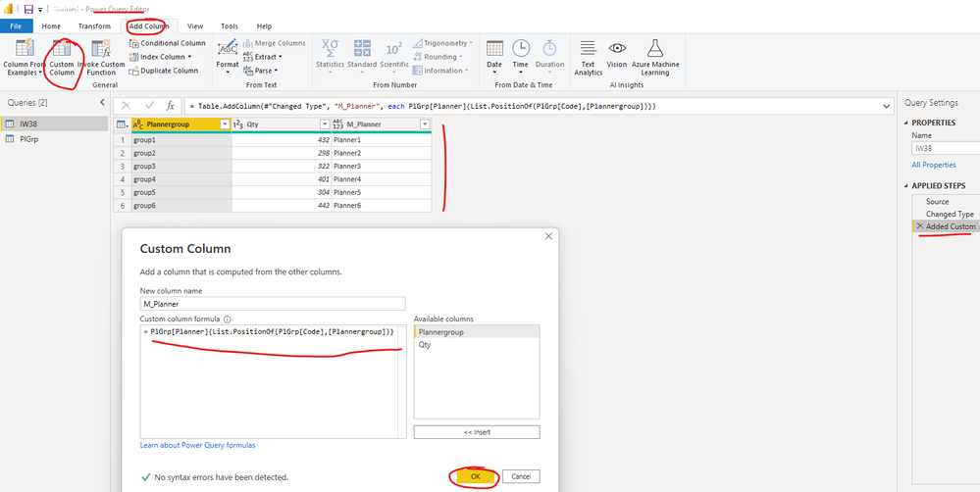The image size is (980, 492).
Task: Close the Custom Column dialog
Action: [548, 236]
